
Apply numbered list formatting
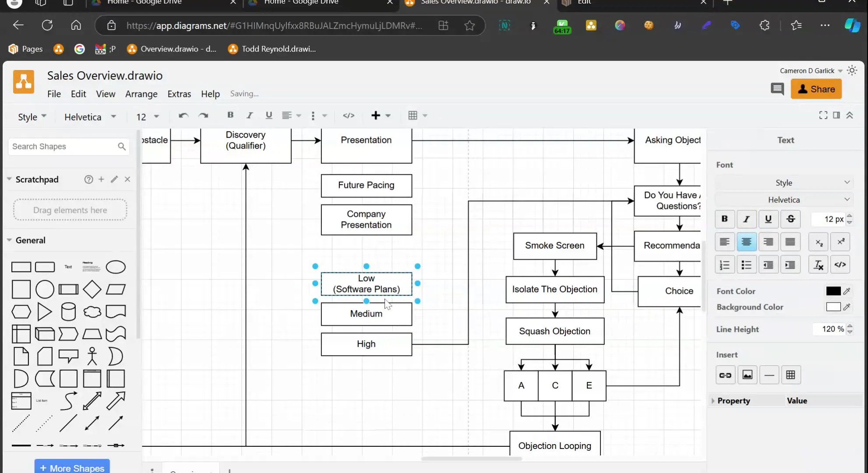click(x=725, y=265)
